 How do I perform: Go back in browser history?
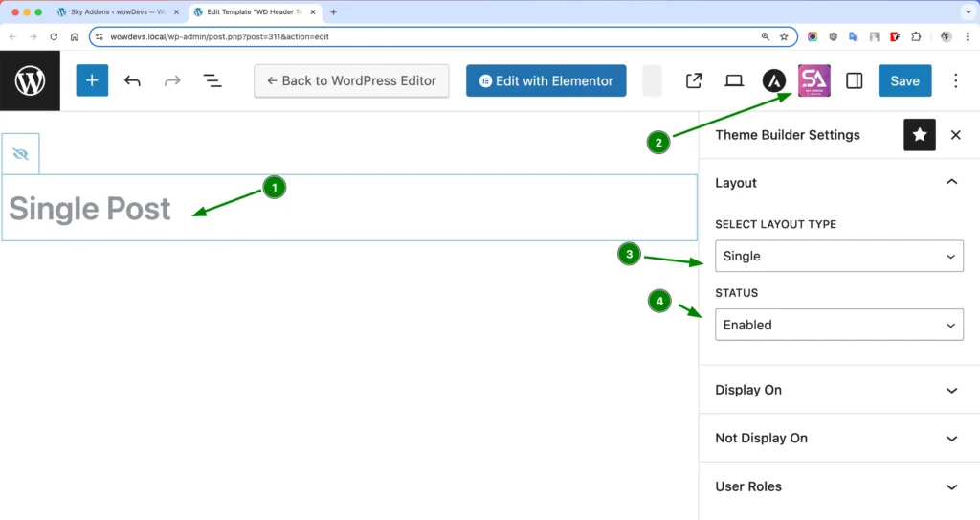[x=13, y=37]
